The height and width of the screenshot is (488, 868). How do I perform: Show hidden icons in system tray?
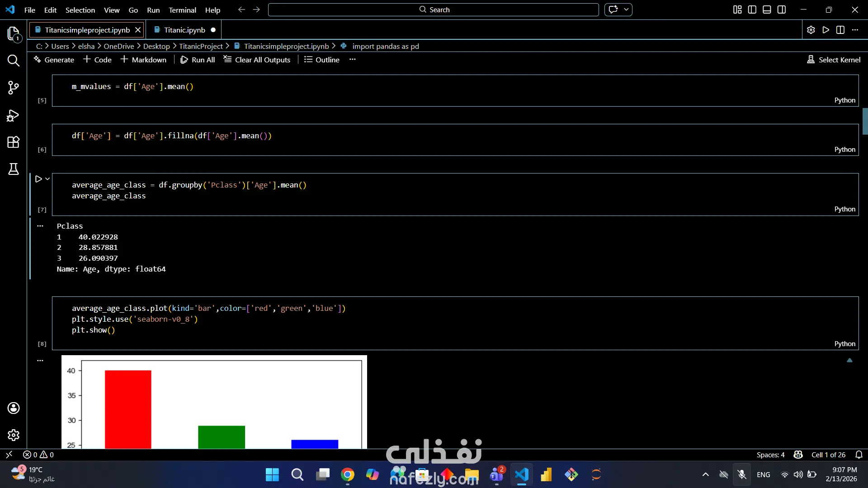pos(705,474)
